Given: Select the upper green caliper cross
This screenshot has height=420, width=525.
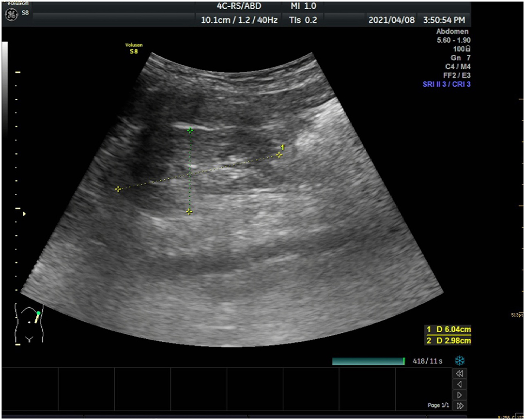Looking at the screenshot, I should click(190, 130).
